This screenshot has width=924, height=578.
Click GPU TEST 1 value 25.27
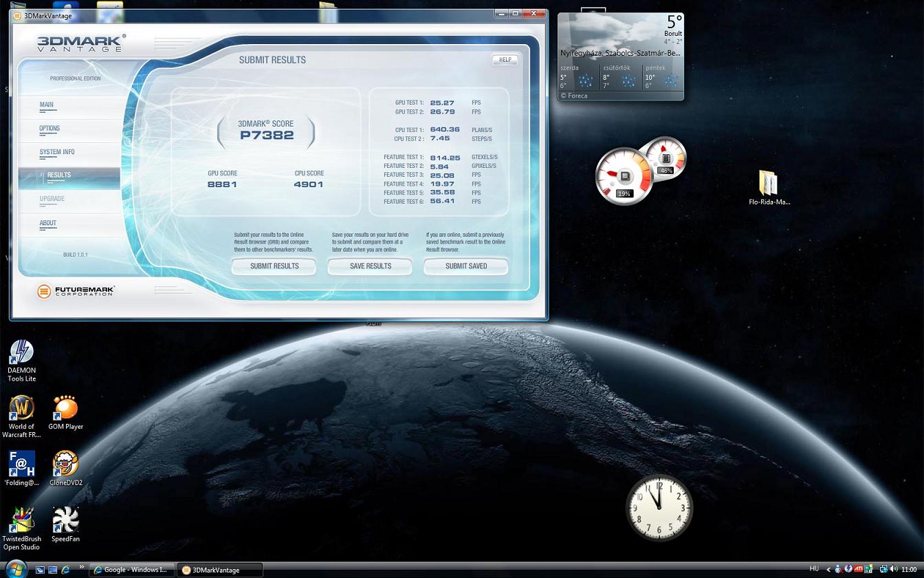442,103
